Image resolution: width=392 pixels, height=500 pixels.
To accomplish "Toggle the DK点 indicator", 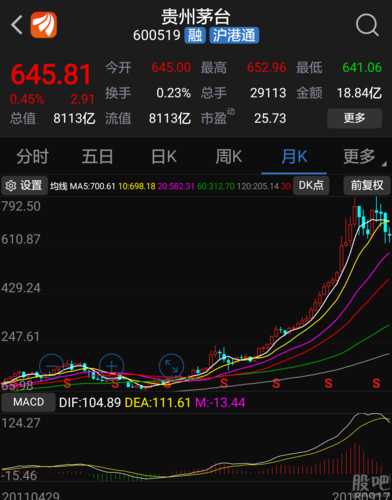I will (x=311, y=185).
